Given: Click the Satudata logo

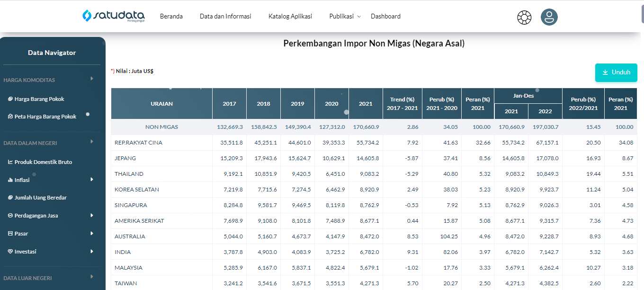Looking at the screenshot, I should pos(113,16).
